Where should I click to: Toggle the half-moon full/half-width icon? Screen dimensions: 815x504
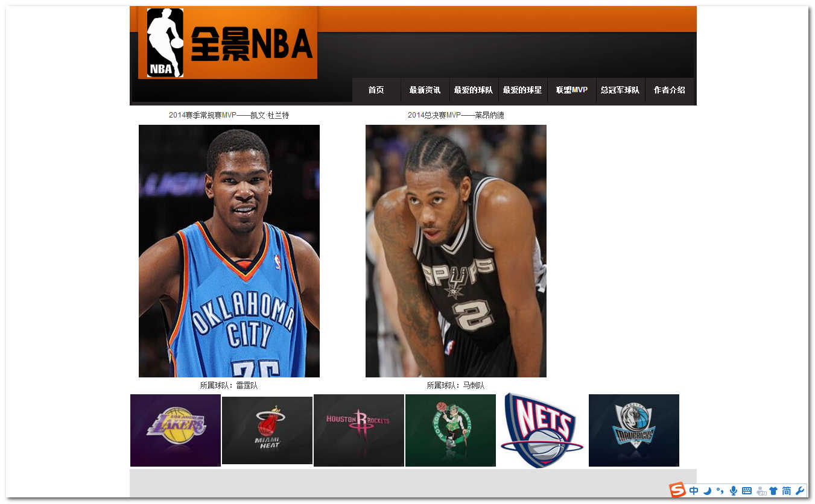point(708,491)
